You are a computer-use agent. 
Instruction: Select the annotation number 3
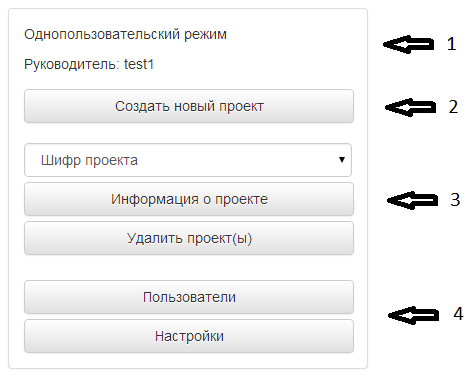click(455, 200)
